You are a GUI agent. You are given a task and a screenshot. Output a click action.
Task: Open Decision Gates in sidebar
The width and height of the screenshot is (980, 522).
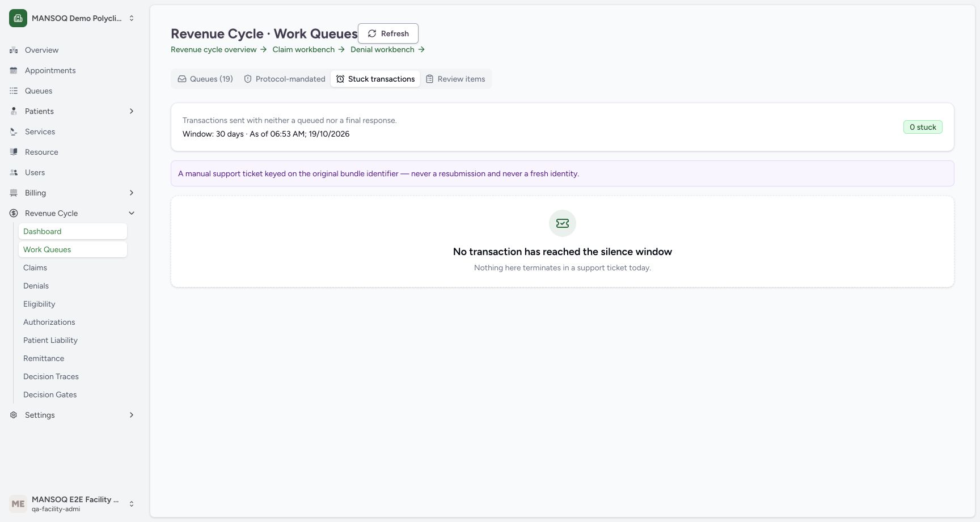coord(73,394)
